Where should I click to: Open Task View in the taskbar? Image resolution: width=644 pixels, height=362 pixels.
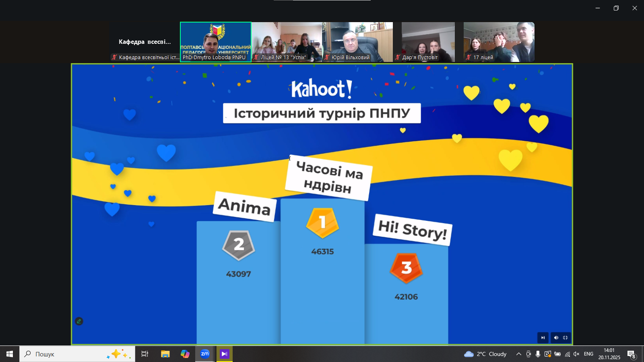point(145,354)
